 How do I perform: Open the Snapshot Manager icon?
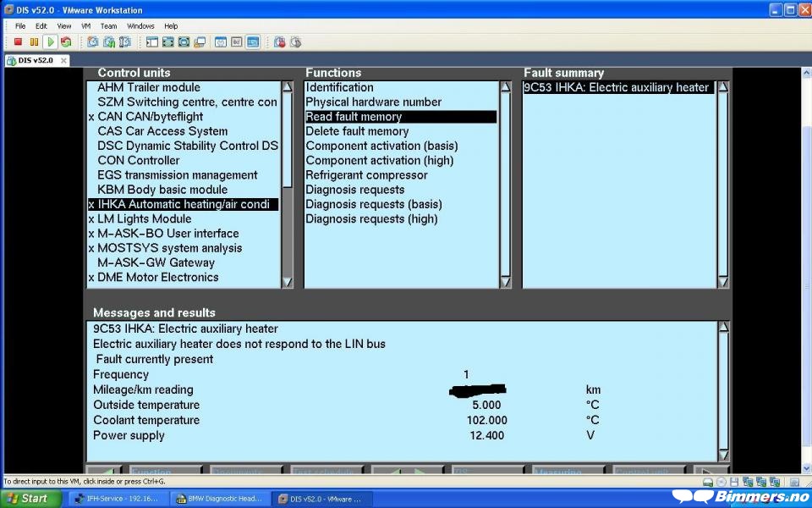[124, 41]
